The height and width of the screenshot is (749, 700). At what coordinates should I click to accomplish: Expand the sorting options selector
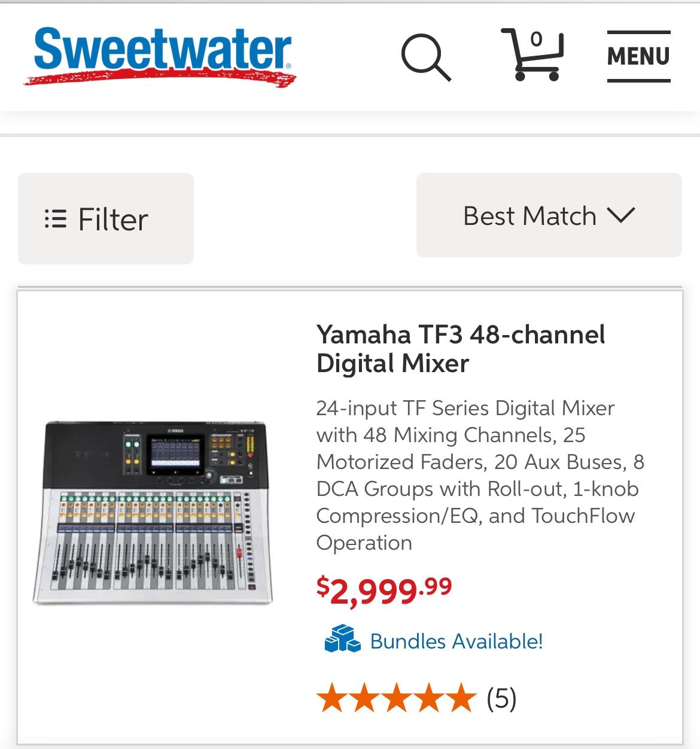coord(548,216)
